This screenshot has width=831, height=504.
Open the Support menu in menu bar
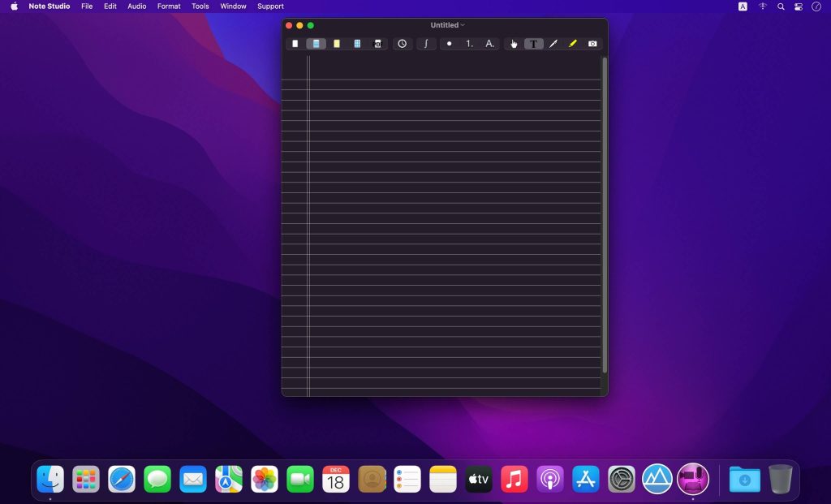click(270, 6)
